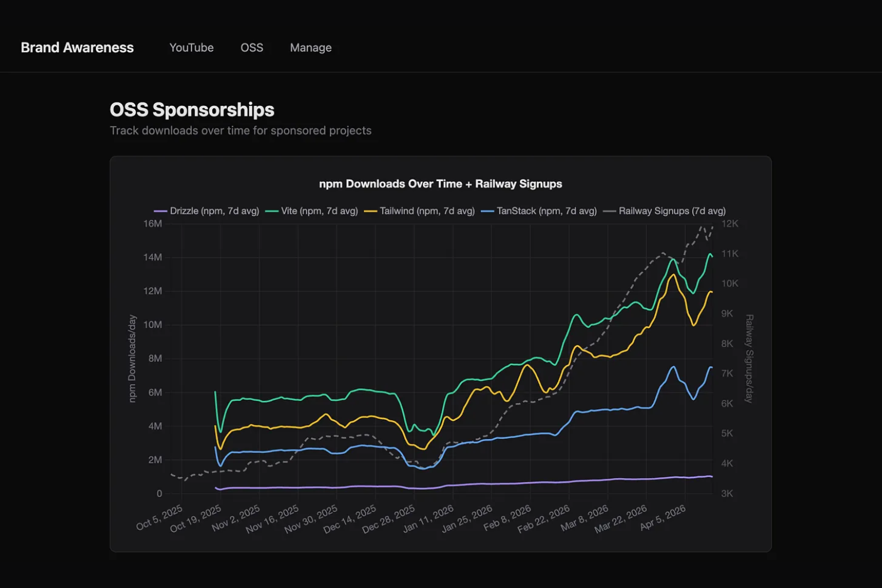Click the npm Downloads/day axis title
The width and height of the screenshot is (882, 588).
(132, 359)
